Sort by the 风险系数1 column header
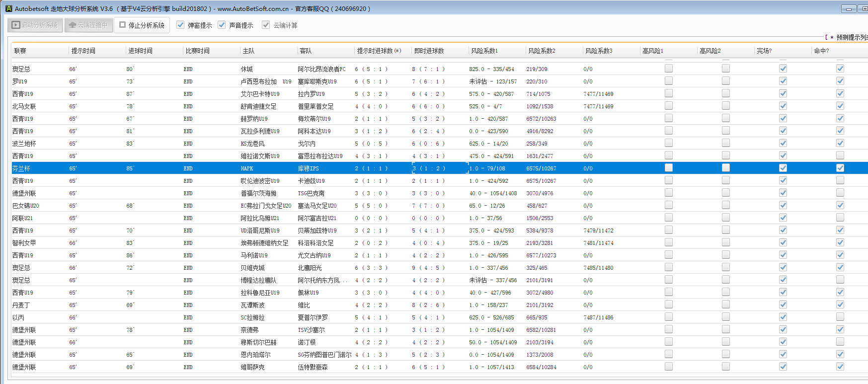 484,51
